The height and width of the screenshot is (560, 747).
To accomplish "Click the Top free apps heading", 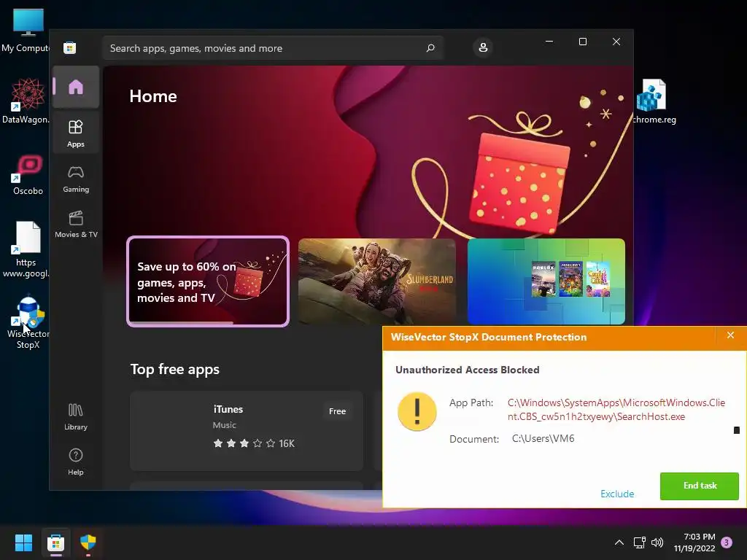I will pos(175,370).
